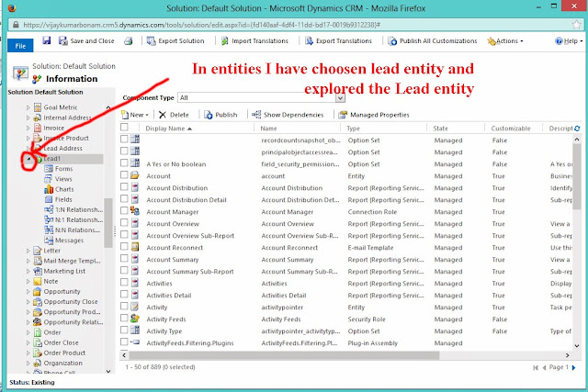Screen dimensions: 588x392
Task: Click the Account folder icon in grid
Action: pyautogui.click(x=135, y=175)
